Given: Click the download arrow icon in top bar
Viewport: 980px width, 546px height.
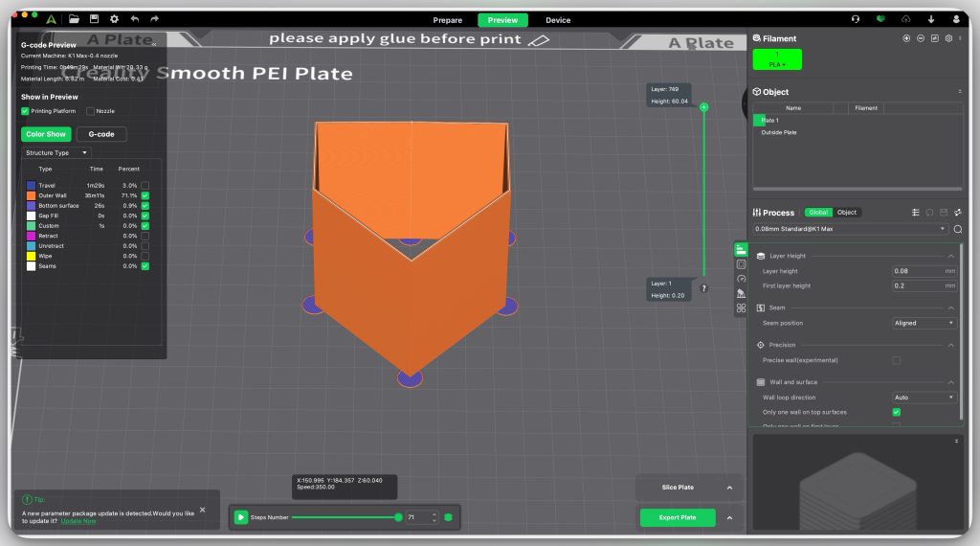Looking at the screenshot, I should pyautogui.click(x=930, y=19).
